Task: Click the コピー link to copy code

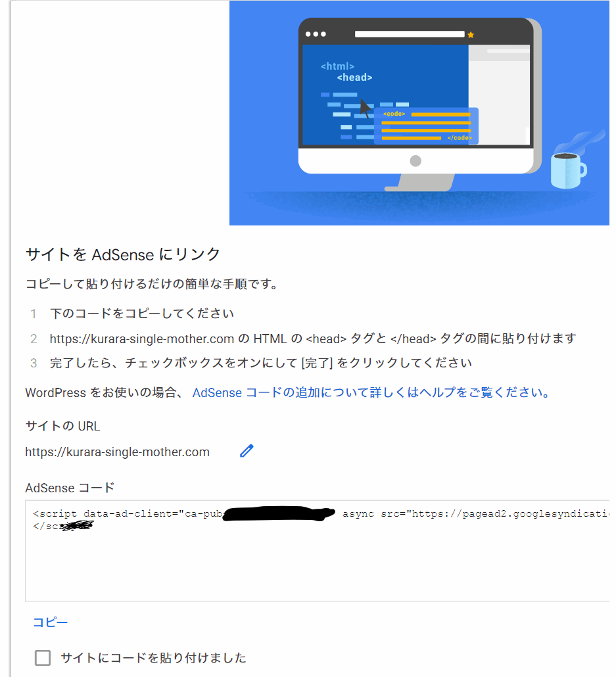Action: [50, 622]
